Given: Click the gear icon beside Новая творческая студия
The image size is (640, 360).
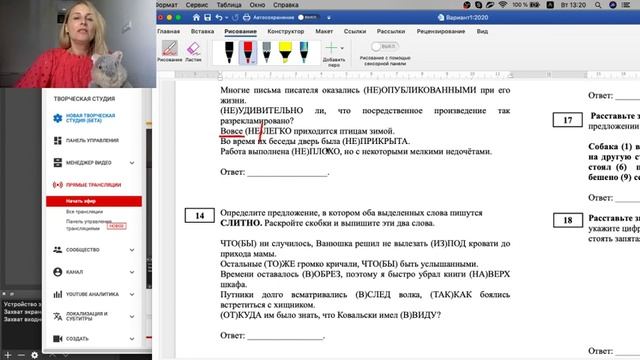Looking at the screenshot, I should (x=58, y=118).
